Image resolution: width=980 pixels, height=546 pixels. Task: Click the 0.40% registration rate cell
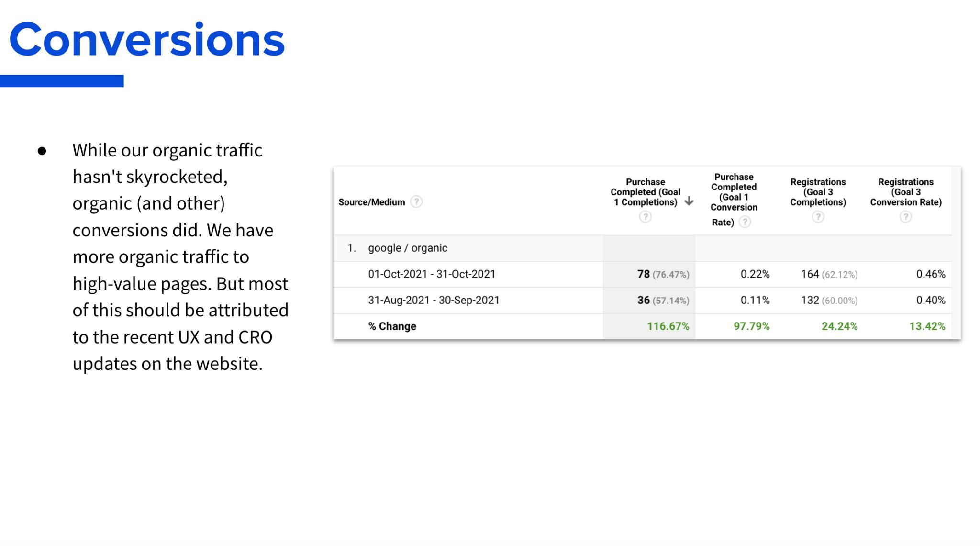click(931, 300)
